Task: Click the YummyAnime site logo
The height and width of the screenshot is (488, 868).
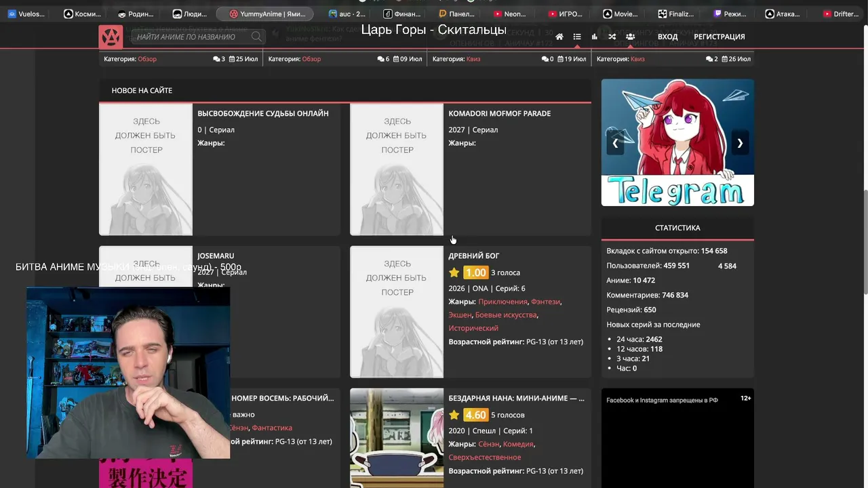Action: pyautogui.click(x=111, y=37)
